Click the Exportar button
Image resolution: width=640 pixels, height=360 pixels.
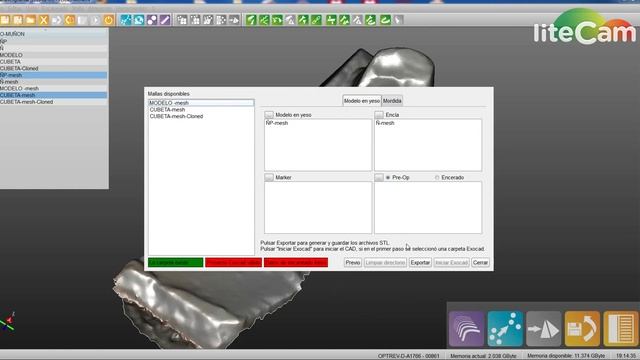tap(420, 262)
